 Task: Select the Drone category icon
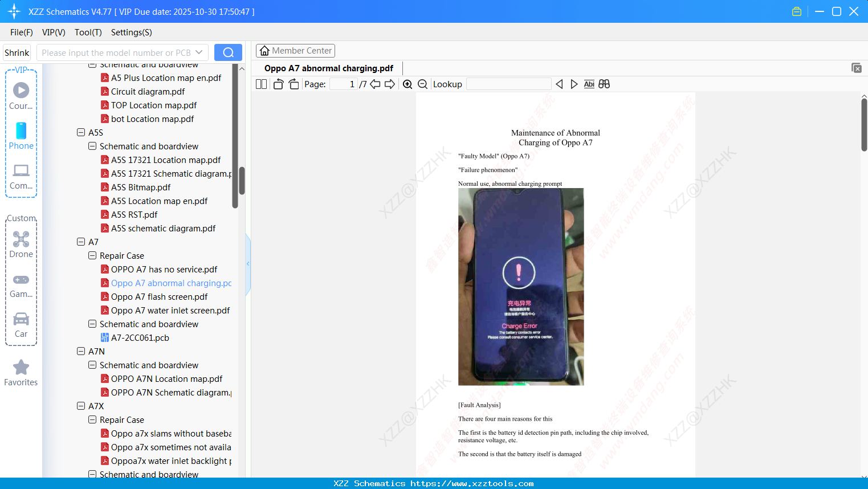pos(21,239)
